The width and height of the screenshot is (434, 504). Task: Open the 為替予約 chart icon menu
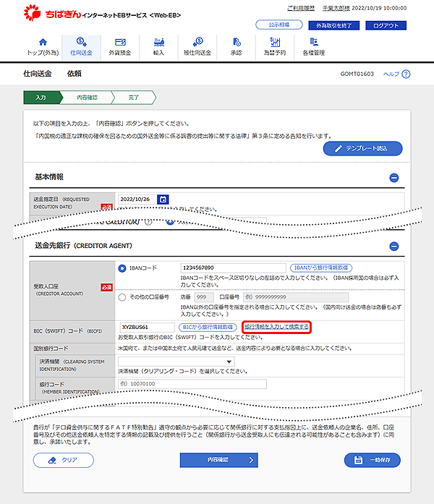pyautogui.click(x=275, y=42)
